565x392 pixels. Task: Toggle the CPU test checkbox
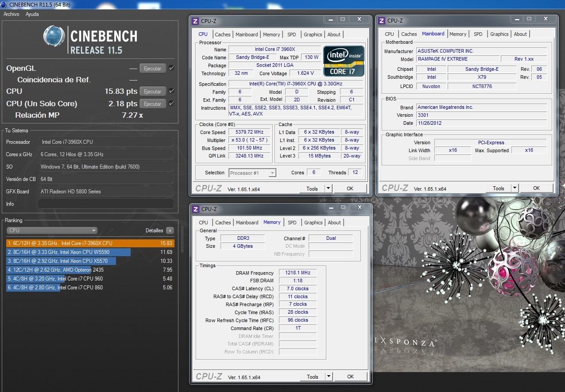171,91
